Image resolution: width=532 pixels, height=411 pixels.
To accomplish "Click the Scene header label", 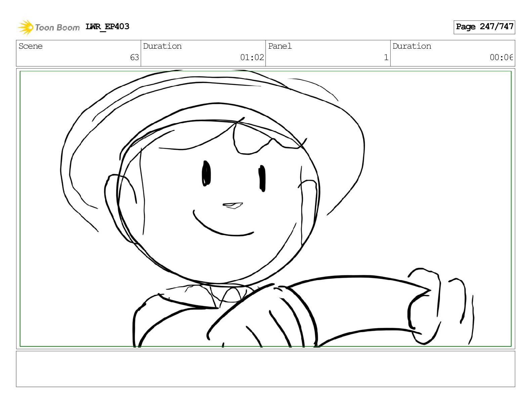I will [31, 46].
